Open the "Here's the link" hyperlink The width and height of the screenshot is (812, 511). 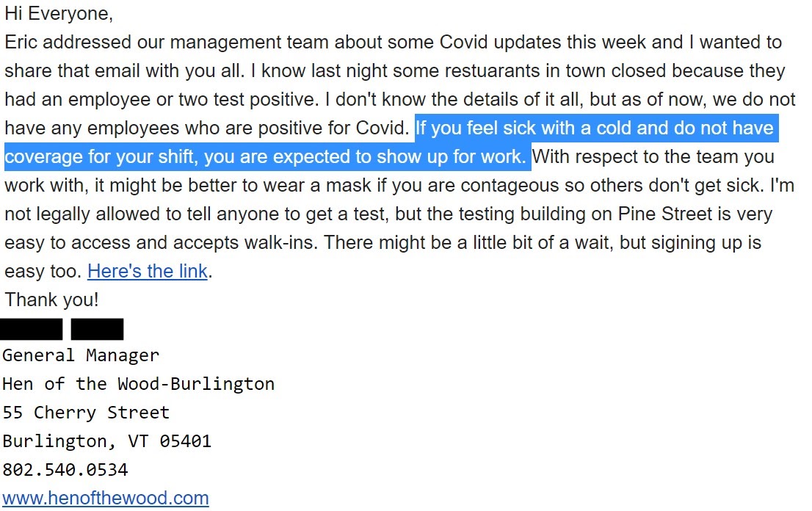pos(147,271)
